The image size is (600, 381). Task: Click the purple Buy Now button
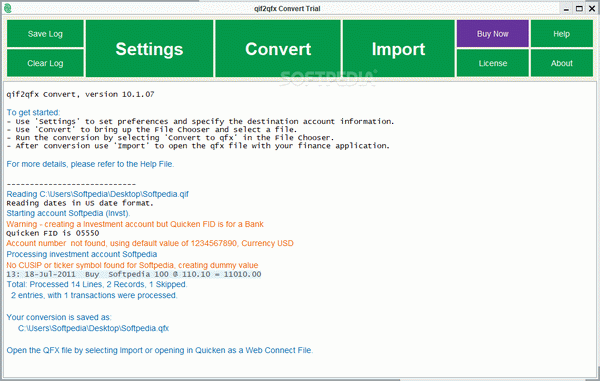[x=492, y=34]
